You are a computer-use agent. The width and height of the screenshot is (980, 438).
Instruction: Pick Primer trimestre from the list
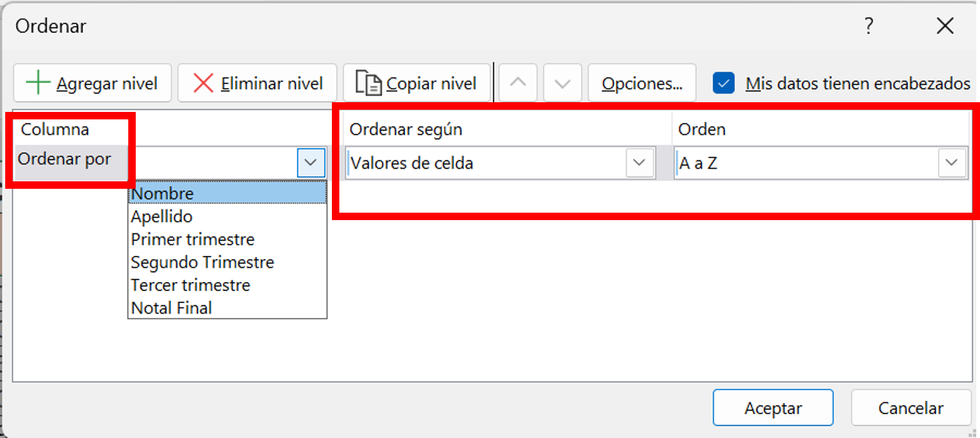pos(192,240)
